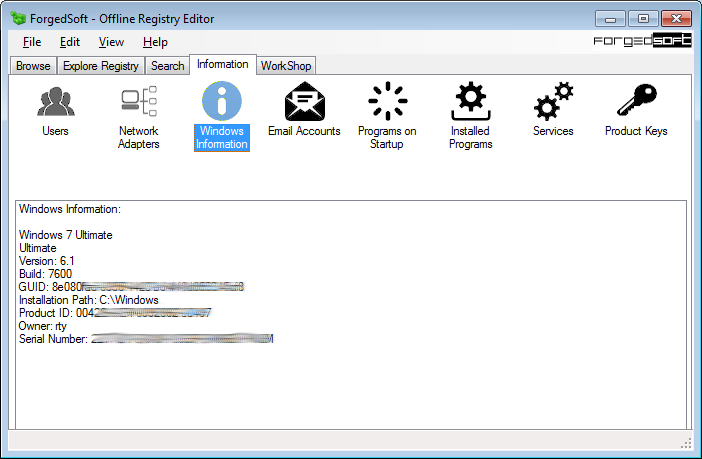Click the ForgedSoft logo at top right
The width and height of the screenshot is (702, 459).
tap(642, 41)
